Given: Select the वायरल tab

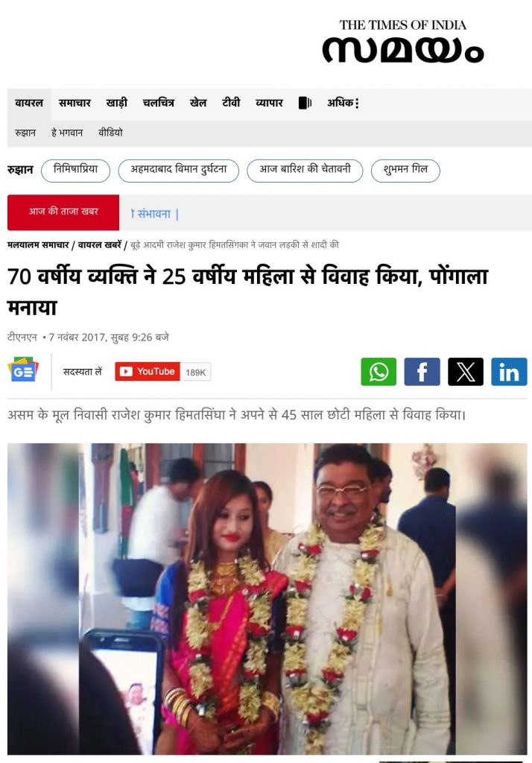Looking at the screenshot, I should (29, 104).
